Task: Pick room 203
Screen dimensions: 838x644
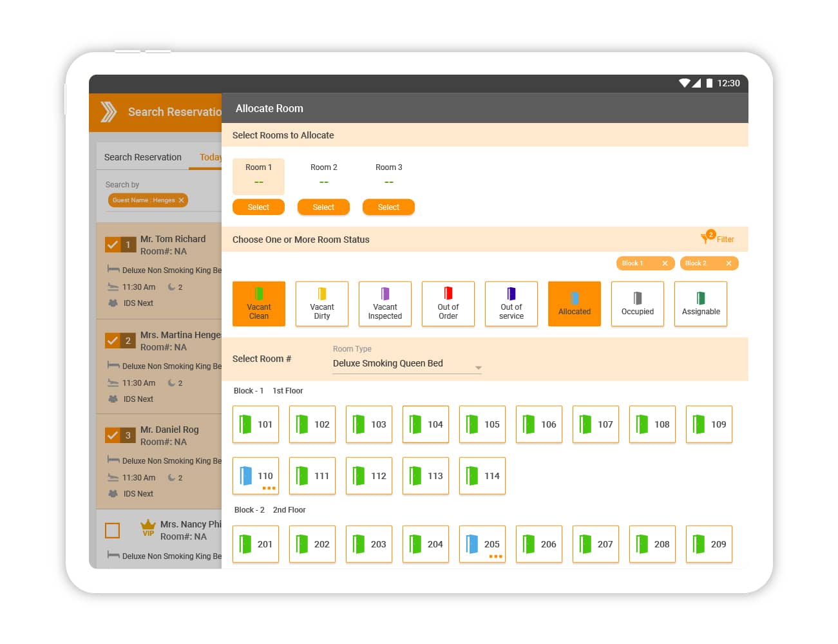Action: [369, 544]
